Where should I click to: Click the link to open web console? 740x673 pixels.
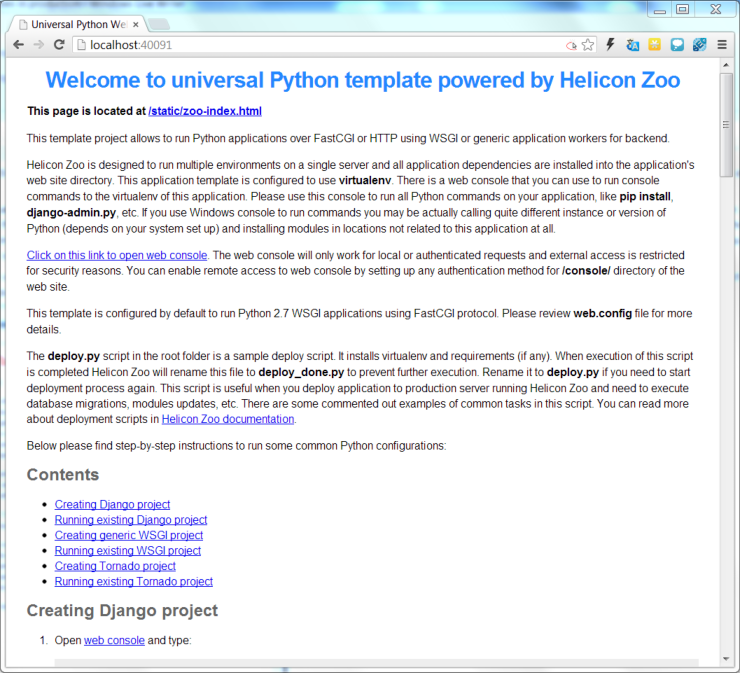pos(117,255)
